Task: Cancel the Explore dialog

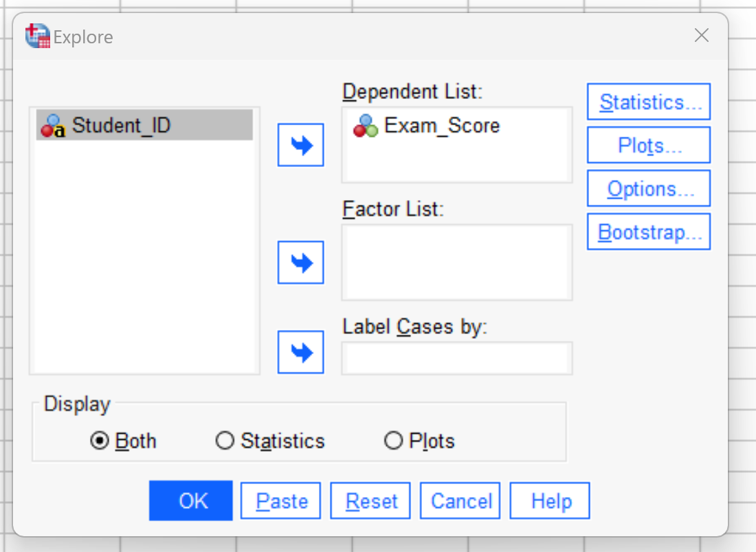Action: tap(460, 501)
